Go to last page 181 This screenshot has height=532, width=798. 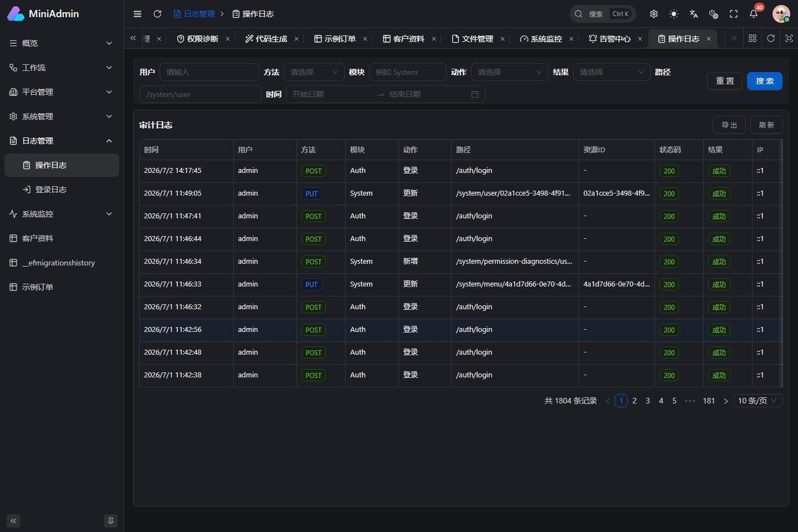click(709, 401)
